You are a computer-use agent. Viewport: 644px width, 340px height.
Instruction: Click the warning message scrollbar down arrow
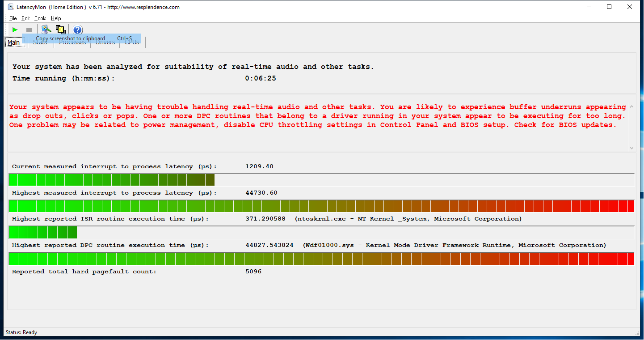pos(631,148)
